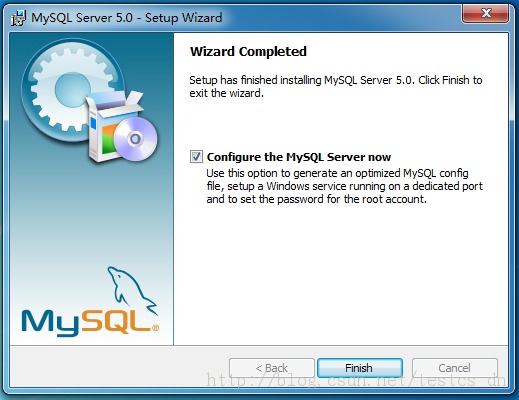
Task: Click the blog.csdn.net watermark URL
Action: point(356,381)
